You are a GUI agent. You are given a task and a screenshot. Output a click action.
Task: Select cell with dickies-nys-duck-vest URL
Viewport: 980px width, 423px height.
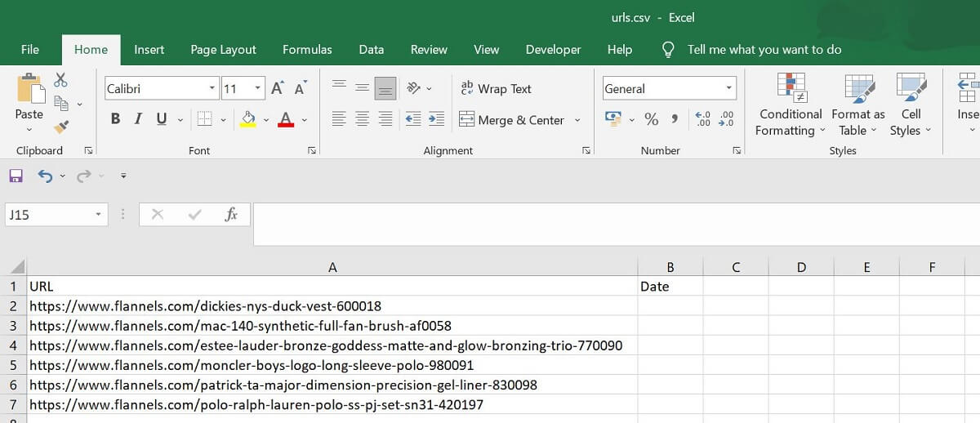click(x=332, y=306)
